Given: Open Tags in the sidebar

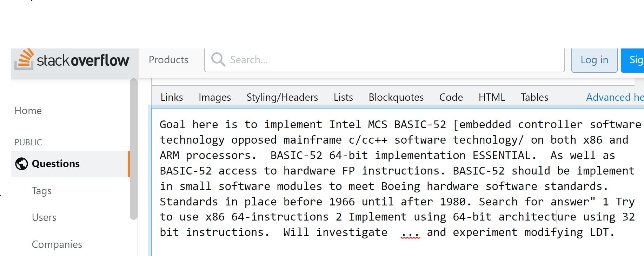Looking at the screenshot, I should [41, 191].
